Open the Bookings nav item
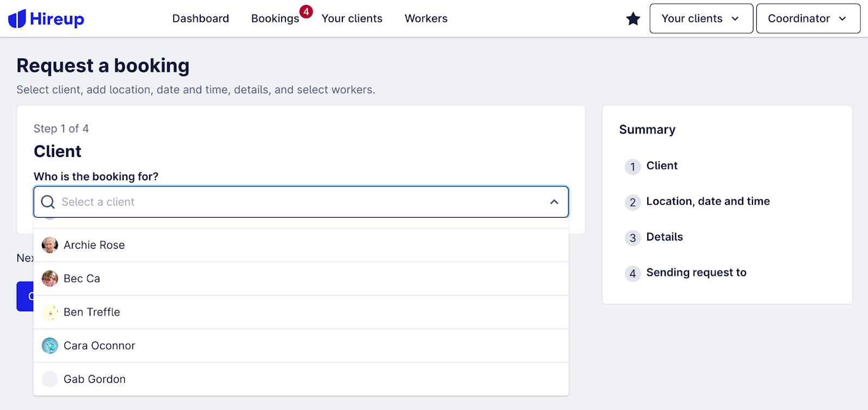Viewport: 868px width, 410px height. (275, 18)
